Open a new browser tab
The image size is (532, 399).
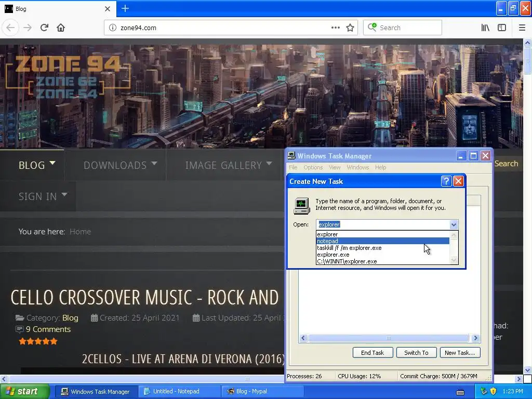125,8
